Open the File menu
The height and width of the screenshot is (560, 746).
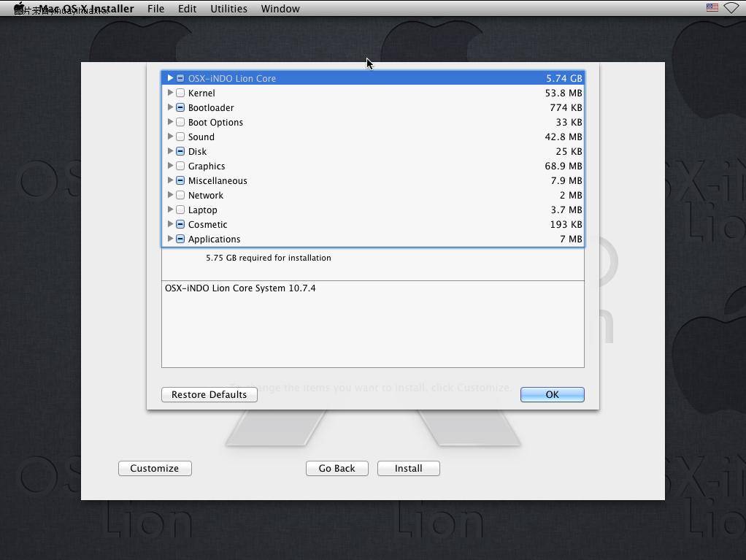(155, 9)
